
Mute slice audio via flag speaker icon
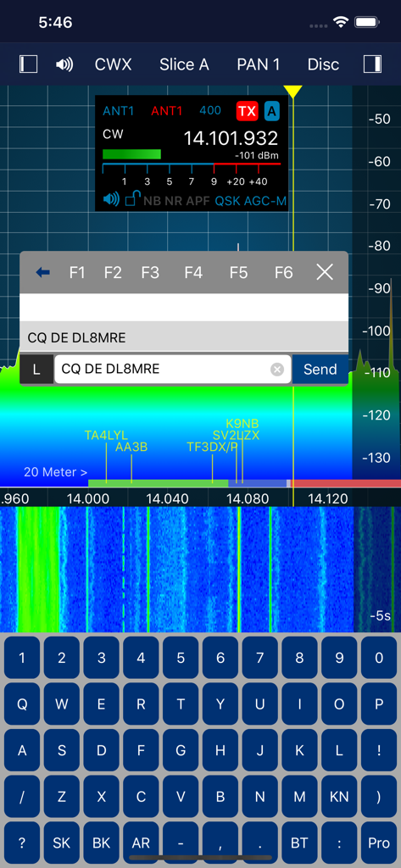pos(111,200)
